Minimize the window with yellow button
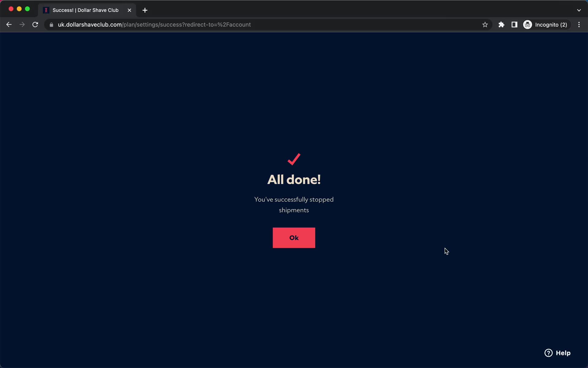 [19, 9]
